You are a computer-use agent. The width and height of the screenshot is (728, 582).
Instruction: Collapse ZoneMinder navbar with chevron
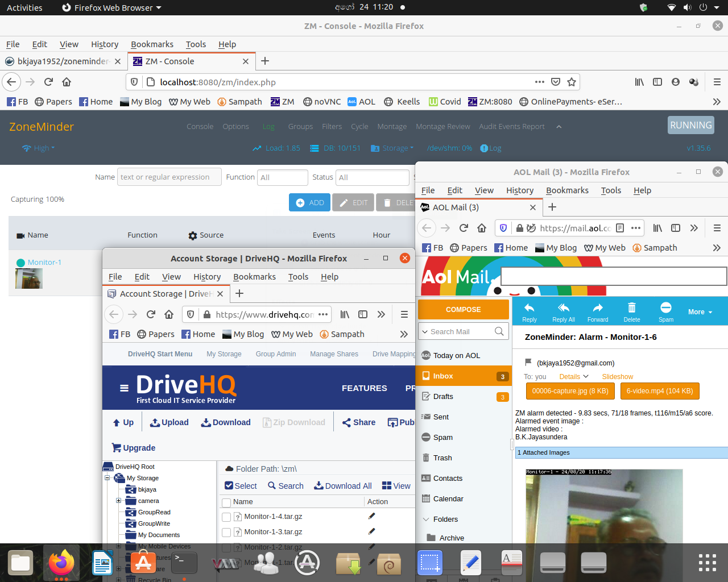[x=559, y=127]
